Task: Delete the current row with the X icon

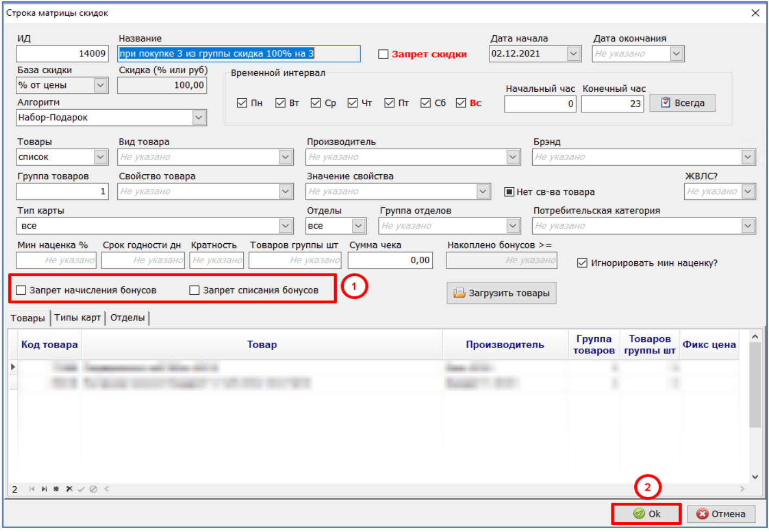Action: (69, 489)
